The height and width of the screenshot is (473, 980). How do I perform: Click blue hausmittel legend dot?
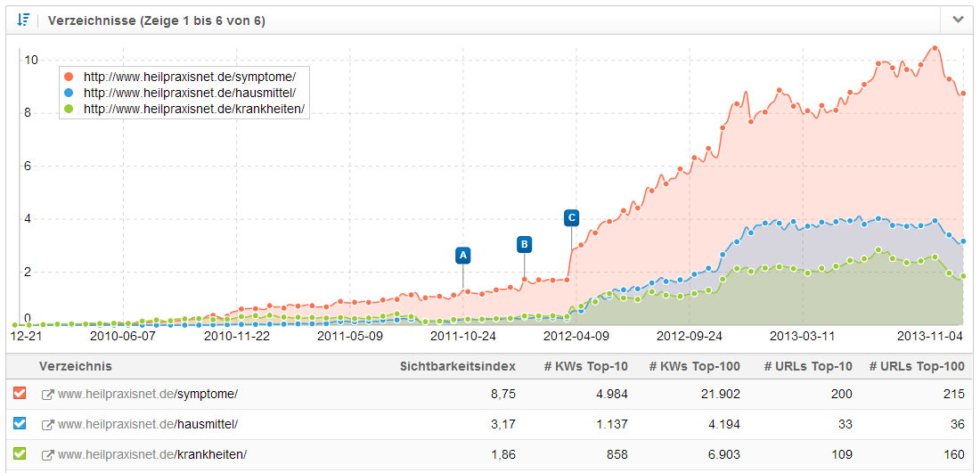pyautogui.click(x=69, y=93)
